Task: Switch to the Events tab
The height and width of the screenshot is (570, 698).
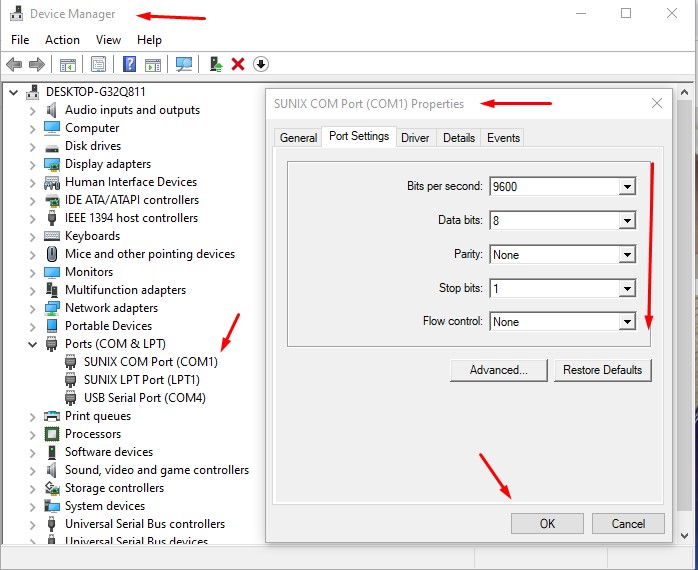Action: tap(503, 138)
